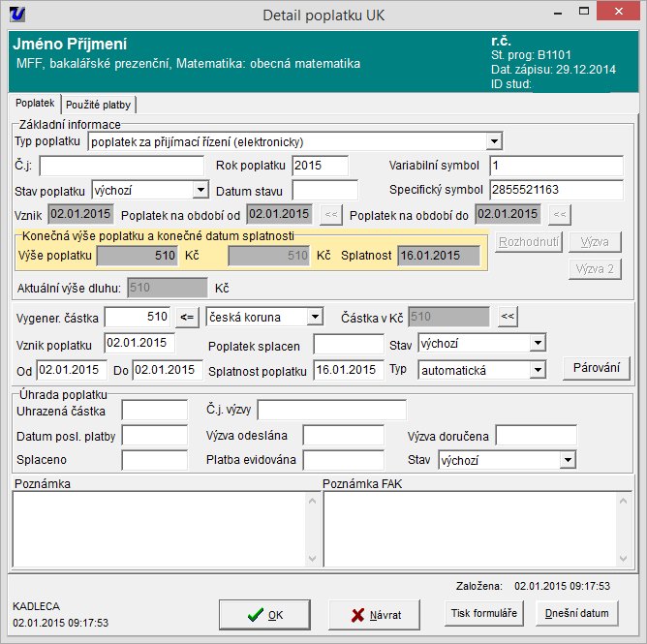The image size is (647, 644).
Task: Open the Typ poplatku dropdown
Action: coord(494,141)
